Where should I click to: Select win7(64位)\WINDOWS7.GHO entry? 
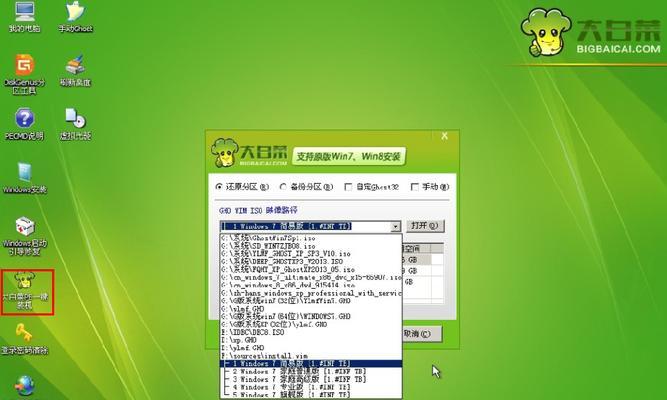coord(311,316)
